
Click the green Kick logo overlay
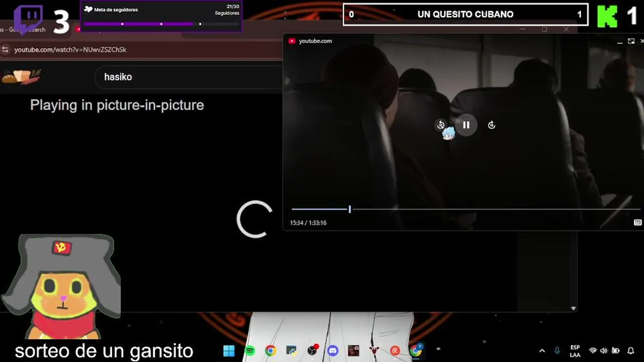coord(607,17)
